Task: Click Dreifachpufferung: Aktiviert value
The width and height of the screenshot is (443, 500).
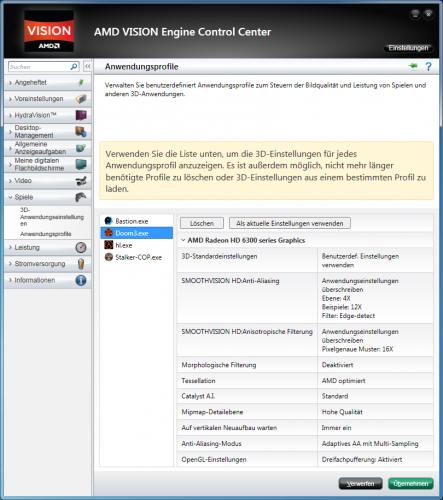Action: point(362,459)
